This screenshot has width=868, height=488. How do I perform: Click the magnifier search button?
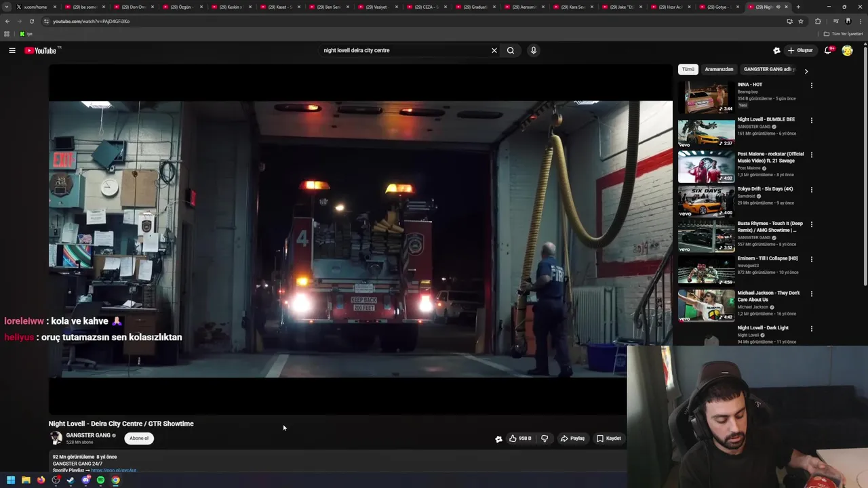point(511,50)
